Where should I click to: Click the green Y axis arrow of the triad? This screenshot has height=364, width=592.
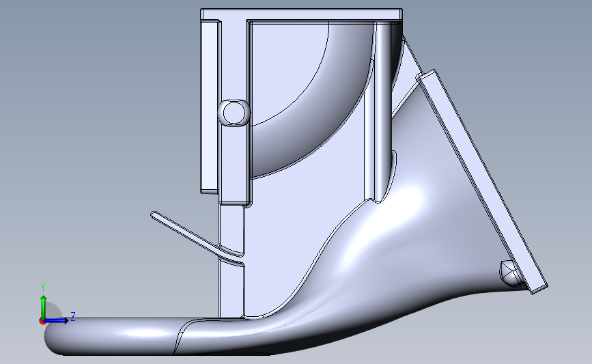[x=44, y=307]
